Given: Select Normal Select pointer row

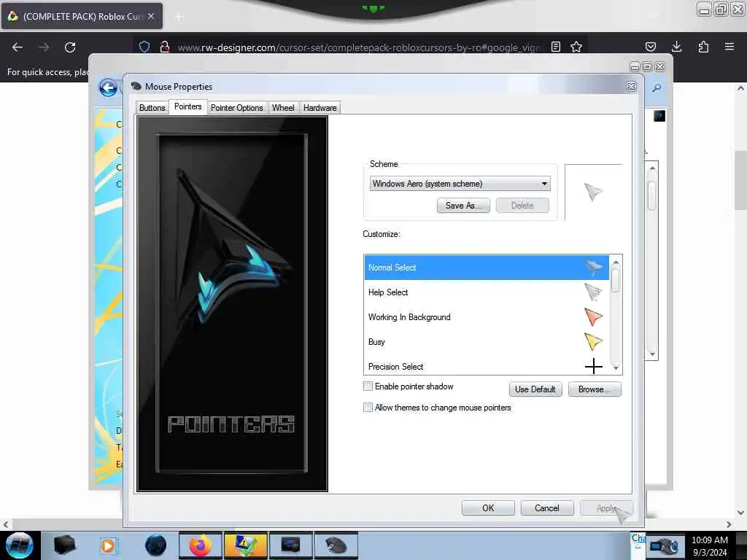Looking at the screenshot, I should [x=487, y=268].
